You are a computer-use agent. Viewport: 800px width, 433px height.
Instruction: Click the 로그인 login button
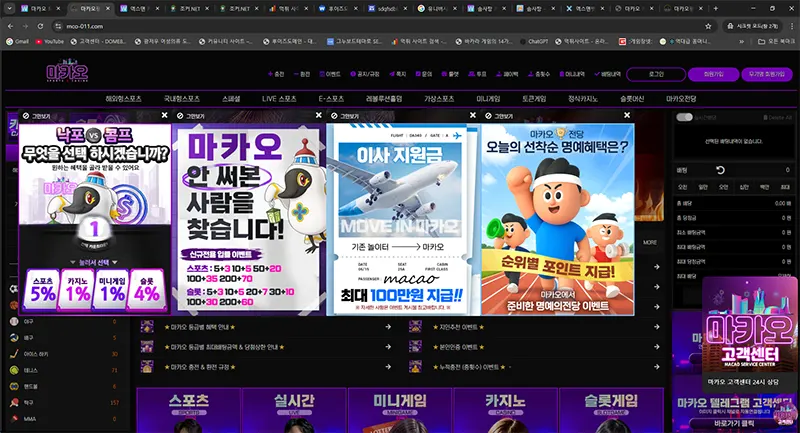(656, 74)
